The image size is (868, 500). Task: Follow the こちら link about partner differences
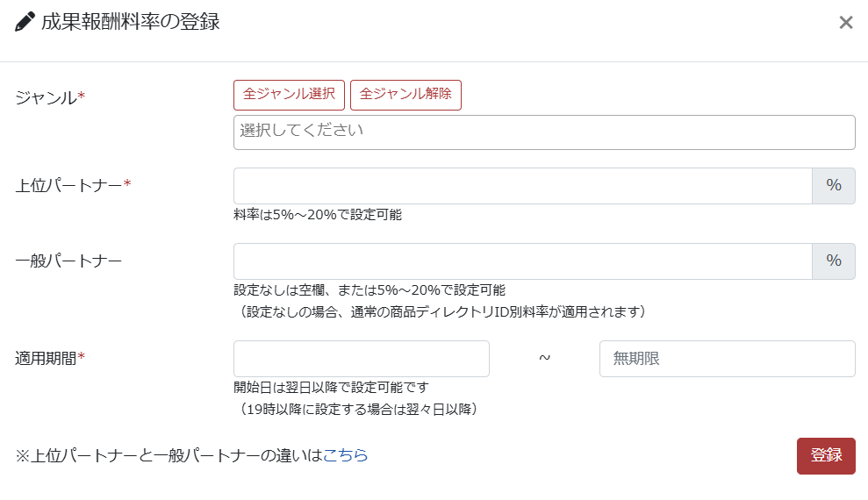click(345, 455)
